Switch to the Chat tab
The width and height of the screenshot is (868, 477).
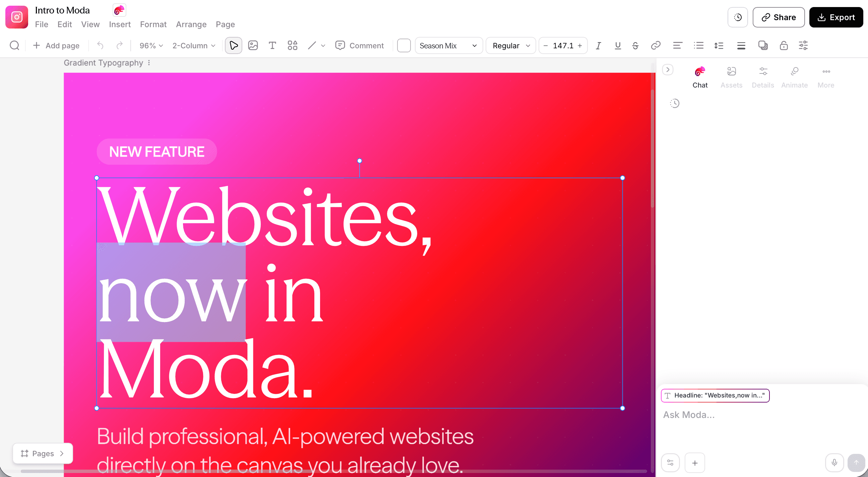tap(700, 77)
